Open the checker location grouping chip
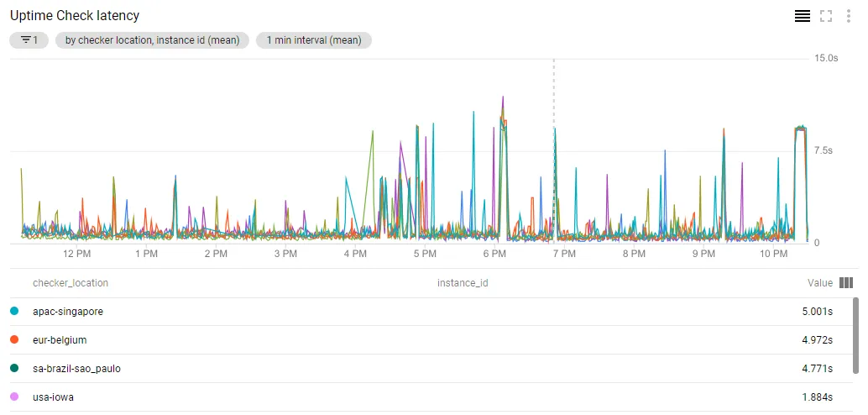 [152, 39]
